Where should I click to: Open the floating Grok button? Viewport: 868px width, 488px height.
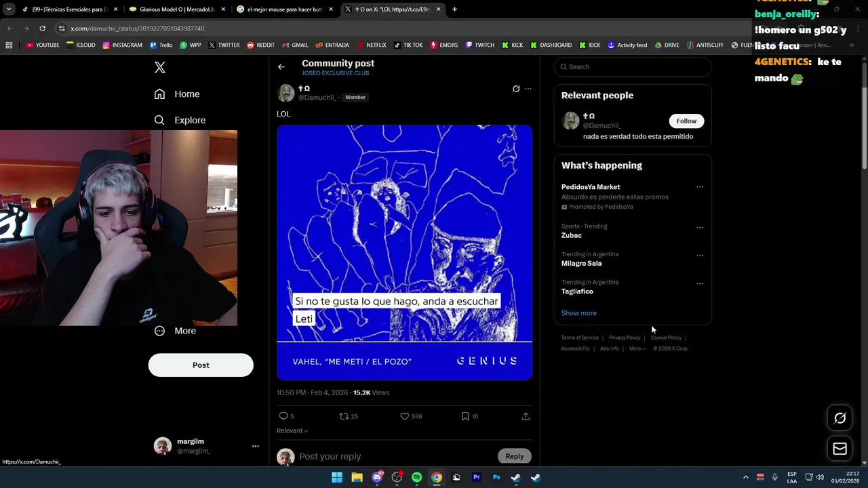840,418
